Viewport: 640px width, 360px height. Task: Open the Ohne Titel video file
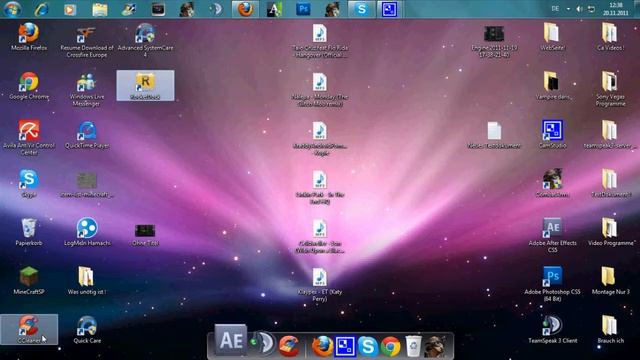(x=145, y=235)
